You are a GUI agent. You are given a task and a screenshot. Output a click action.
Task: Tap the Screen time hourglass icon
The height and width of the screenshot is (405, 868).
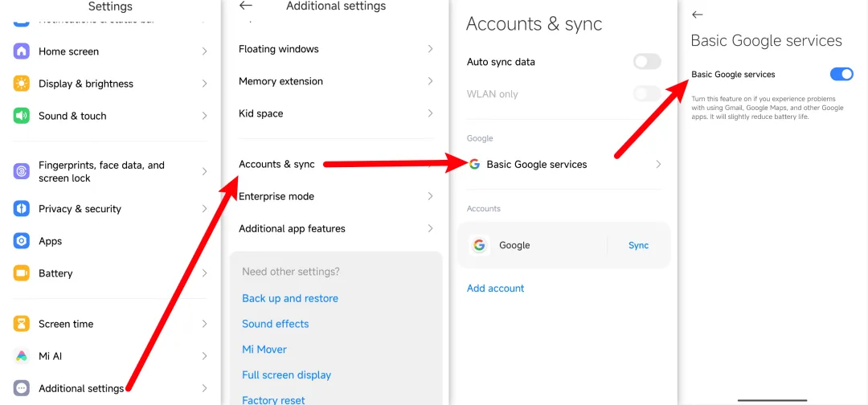click(22, 324)
